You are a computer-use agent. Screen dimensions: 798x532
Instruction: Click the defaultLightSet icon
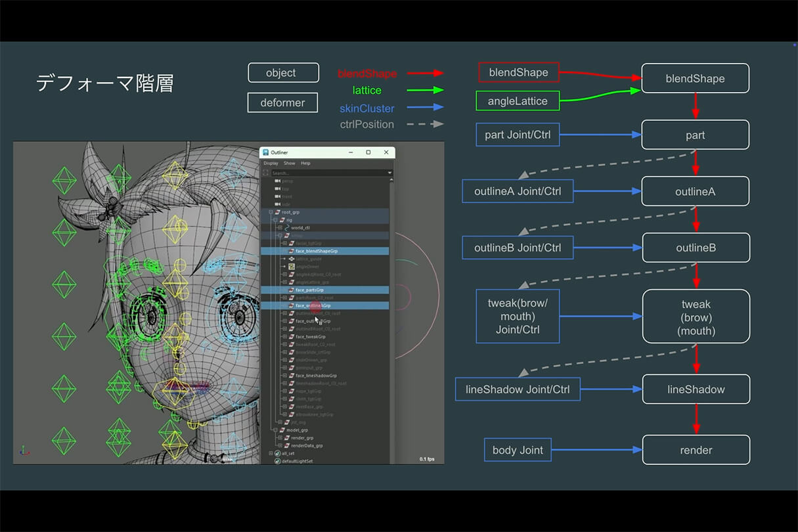[x=277, y=461]
